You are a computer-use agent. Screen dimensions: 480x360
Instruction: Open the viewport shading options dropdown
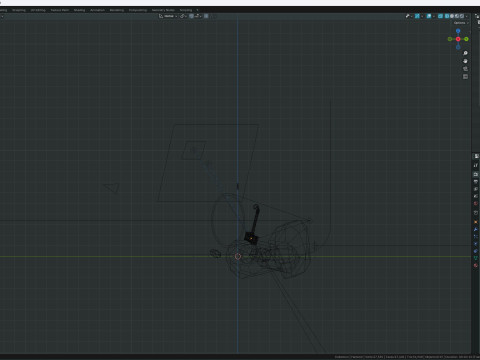(467, 16)
